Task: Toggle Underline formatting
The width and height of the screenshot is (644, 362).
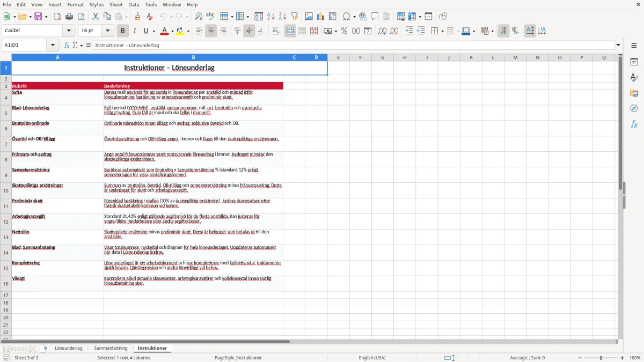Action: tap(146, 31)
